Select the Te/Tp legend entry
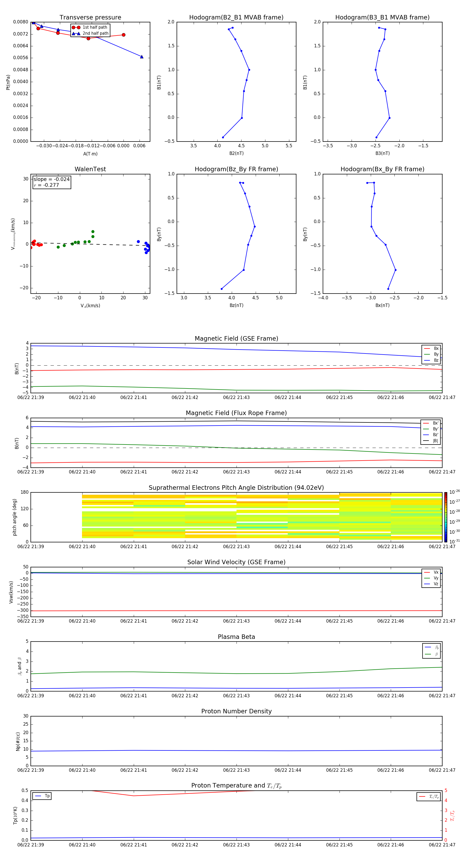The image size is (473, 868). (x=429, y=796)
